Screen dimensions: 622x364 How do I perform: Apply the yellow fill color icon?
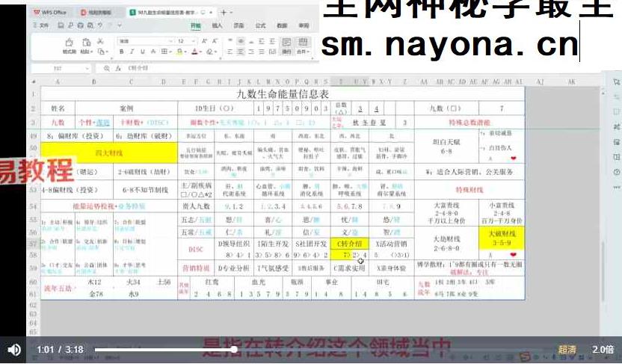pyautogui.click(x=179, y=52)
